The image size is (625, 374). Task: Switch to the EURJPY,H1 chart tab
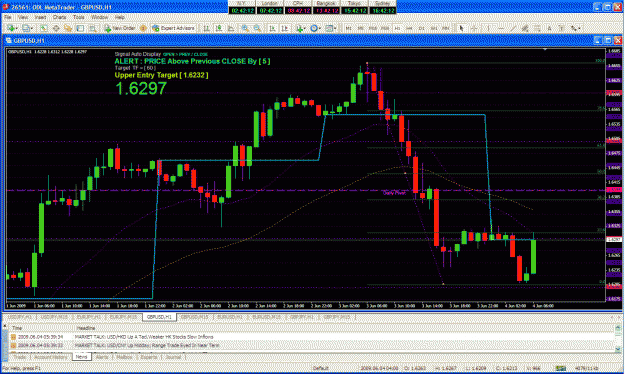tap(88, 317)
